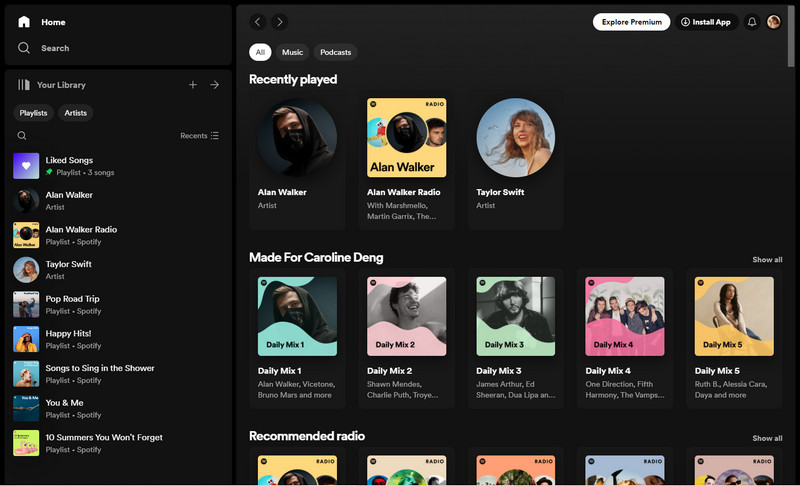
Task: Open 10 Summers You Won't Forget cover
Action: tap(26, 443)
